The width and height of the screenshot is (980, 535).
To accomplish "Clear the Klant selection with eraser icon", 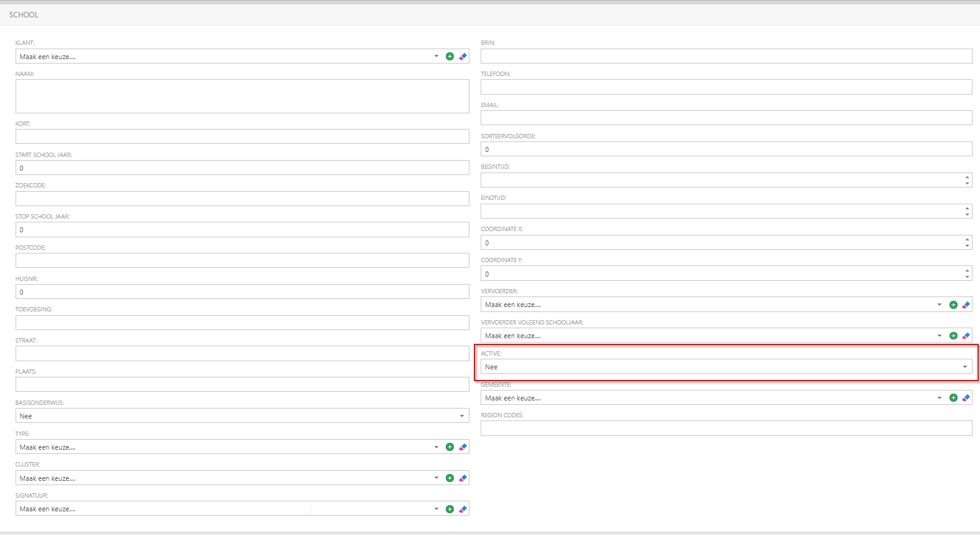I will [x=463, y=57].
